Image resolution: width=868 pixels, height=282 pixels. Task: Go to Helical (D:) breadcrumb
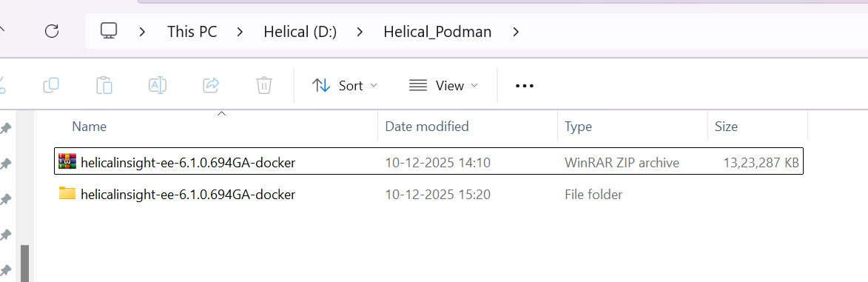300,32
